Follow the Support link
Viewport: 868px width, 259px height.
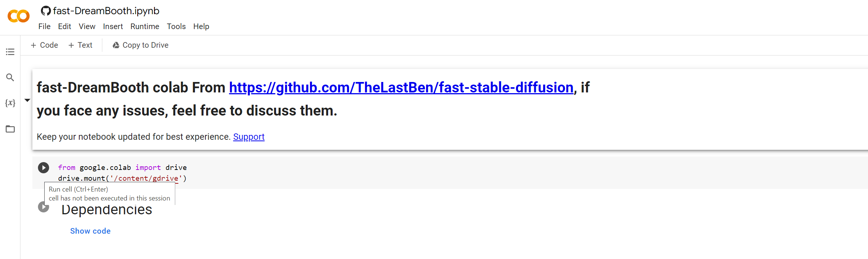pos(249,137)
